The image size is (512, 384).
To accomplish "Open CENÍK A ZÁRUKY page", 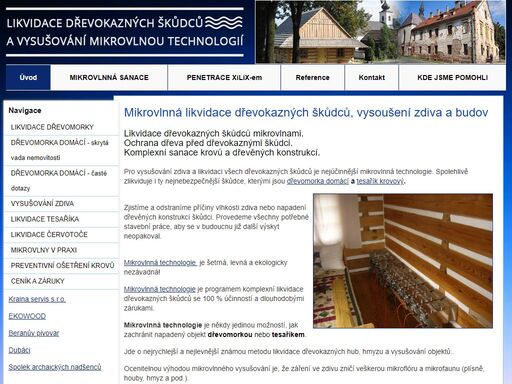I will pos(62,281).
